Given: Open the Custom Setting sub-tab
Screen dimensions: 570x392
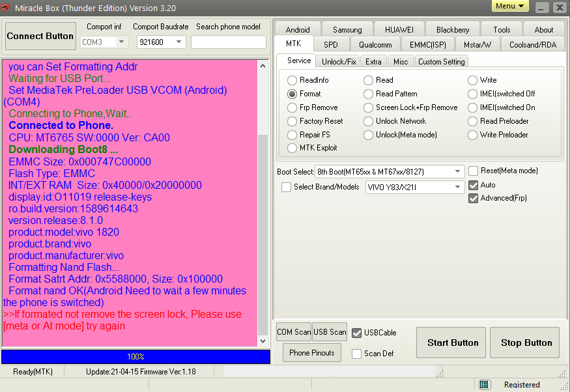Looking at the screenshot, I should point(441,62).
